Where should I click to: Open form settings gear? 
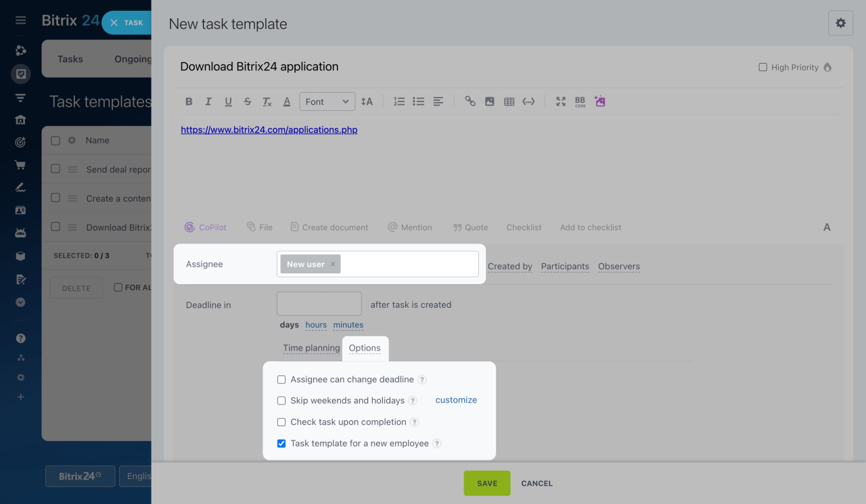tap(840, 23)
